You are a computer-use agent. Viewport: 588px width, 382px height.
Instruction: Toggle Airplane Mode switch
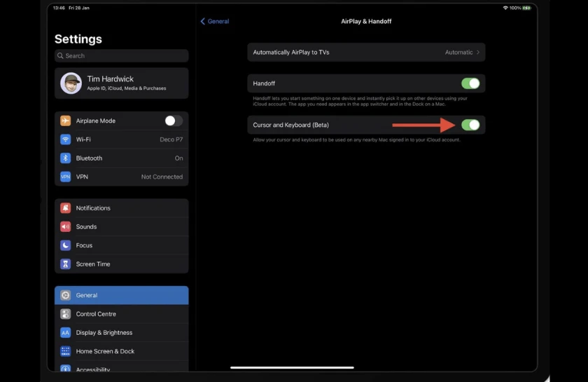pyautogui.click(x=174, y=121)
